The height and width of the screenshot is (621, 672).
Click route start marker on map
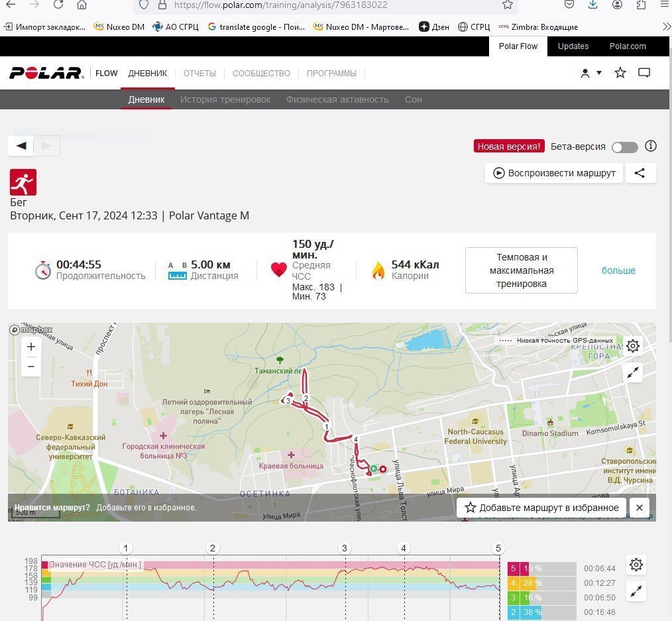[x=374, y=469]
